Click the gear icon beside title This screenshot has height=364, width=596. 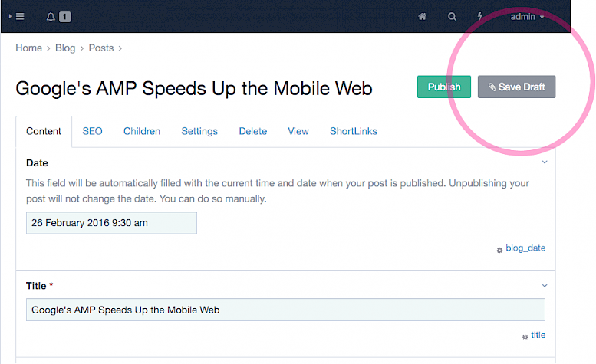click(525, 336)
